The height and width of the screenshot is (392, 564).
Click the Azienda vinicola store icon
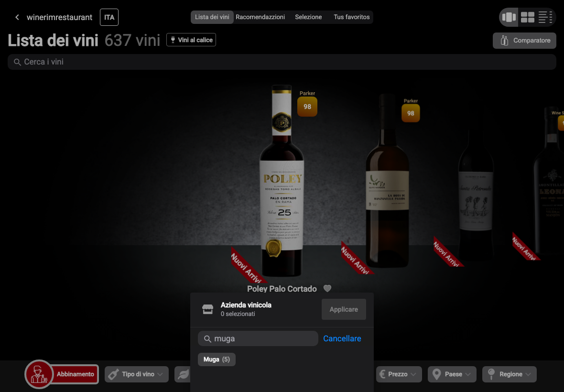pos(207,309)
